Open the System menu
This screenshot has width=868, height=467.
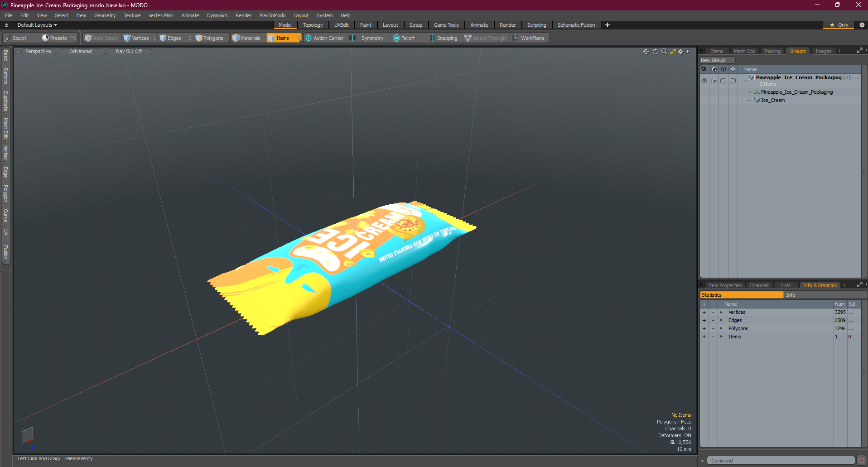coord(324,15)
